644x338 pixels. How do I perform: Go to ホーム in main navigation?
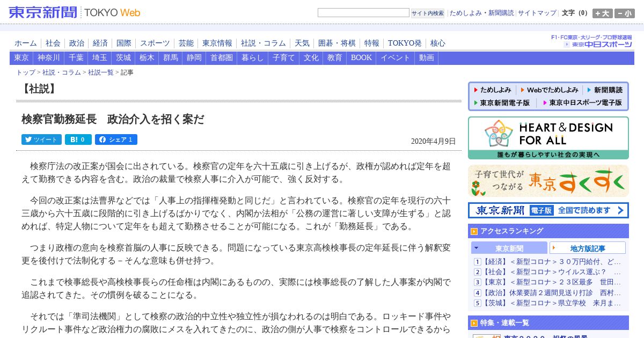[26, 43]
